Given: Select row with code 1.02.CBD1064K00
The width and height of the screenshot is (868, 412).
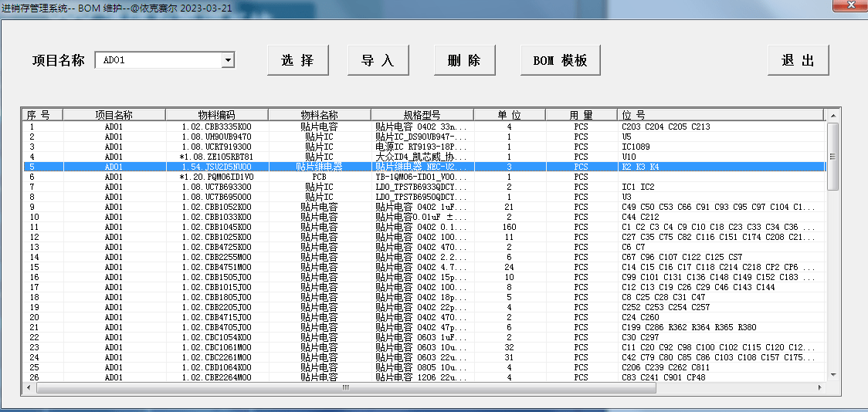Looking at the screenshot, I should pyautogui.click(x=424, y=367).
